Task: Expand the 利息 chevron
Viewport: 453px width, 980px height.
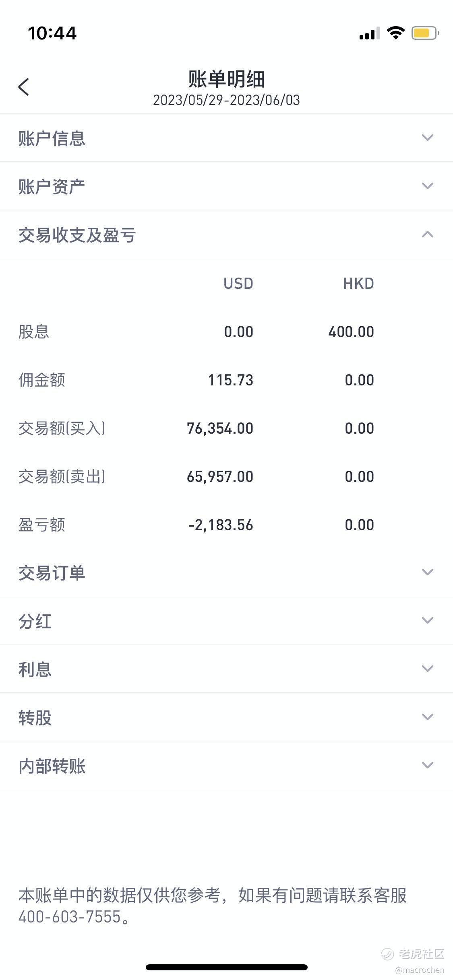Action: [x=427, y=669]
